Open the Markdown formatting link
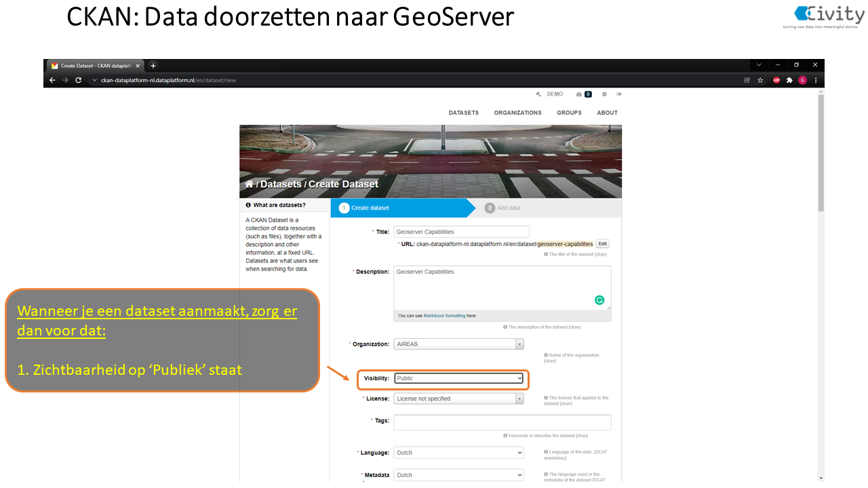868x488 pixels. coord(446,316)
